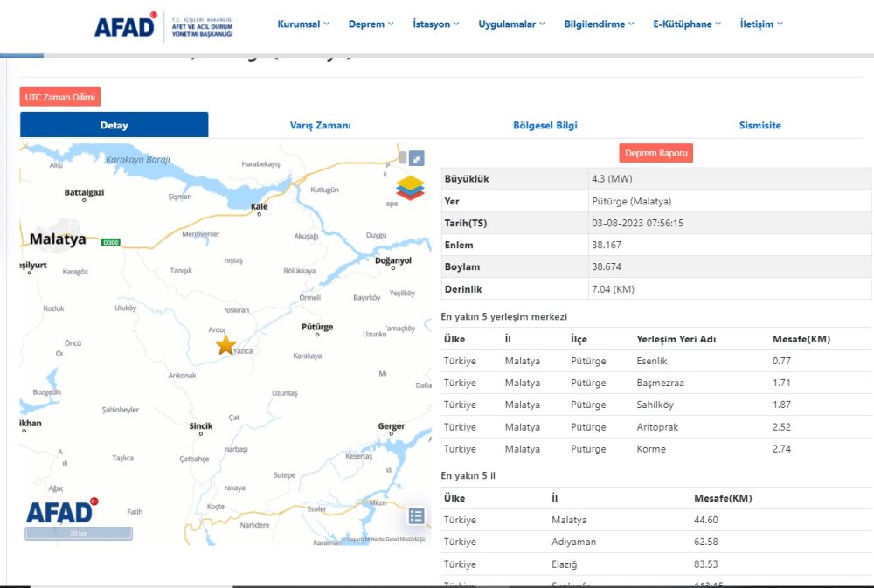
Task: Click the AFAD logo in the header
Action: (125, 25)
